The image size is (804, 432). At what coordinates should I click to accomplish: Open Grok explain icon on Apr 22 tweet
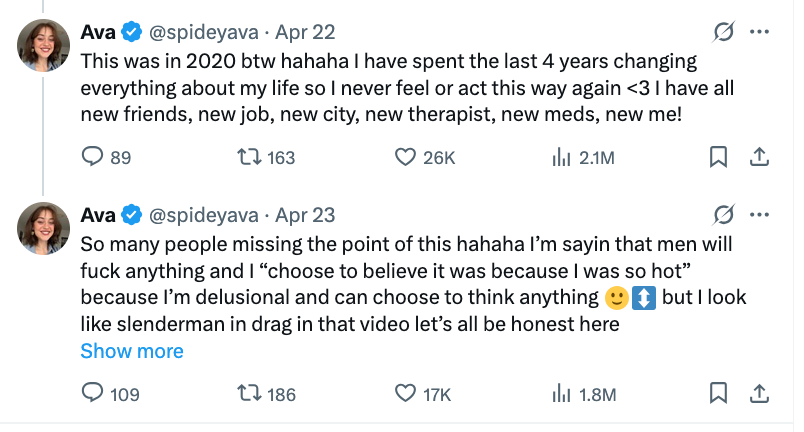point(723,32)
